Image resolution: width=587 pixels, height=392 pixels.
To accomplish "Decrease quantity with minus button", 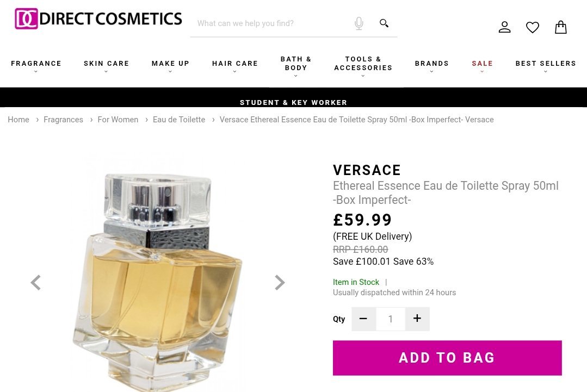I will (363, 319).
